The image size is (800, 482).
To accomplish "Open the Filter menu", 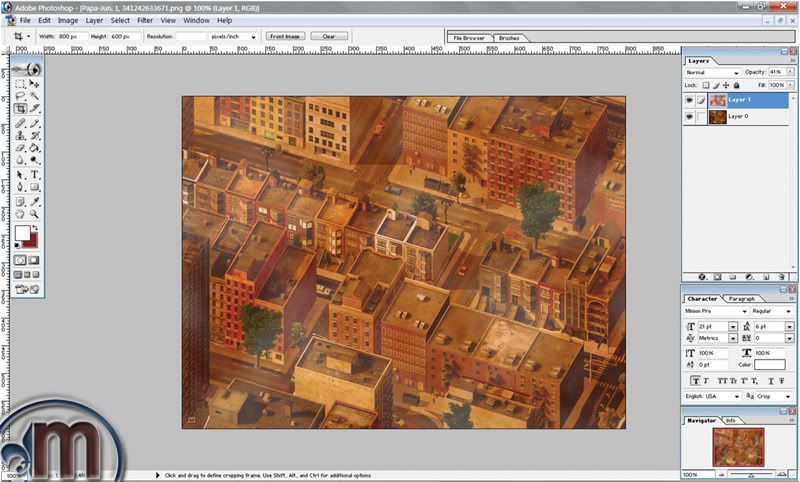I will (145, 20).
